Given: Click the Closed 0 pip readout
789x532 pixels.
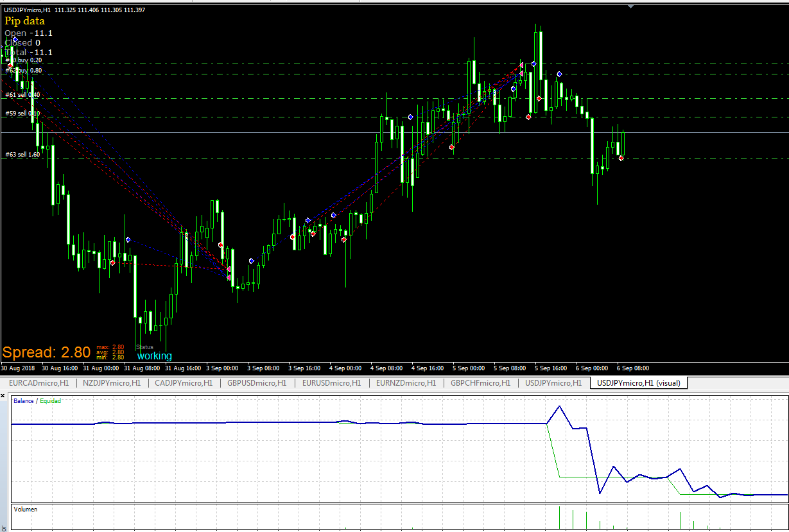Looking at the screenshot, I should [22, 43].
